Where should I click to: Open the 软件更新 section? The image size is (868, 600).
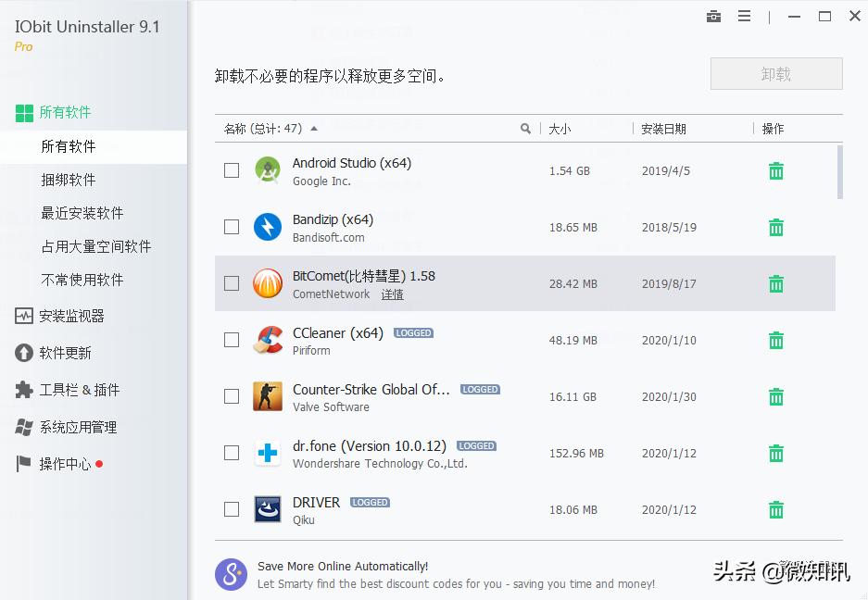[x=65, y=353]
